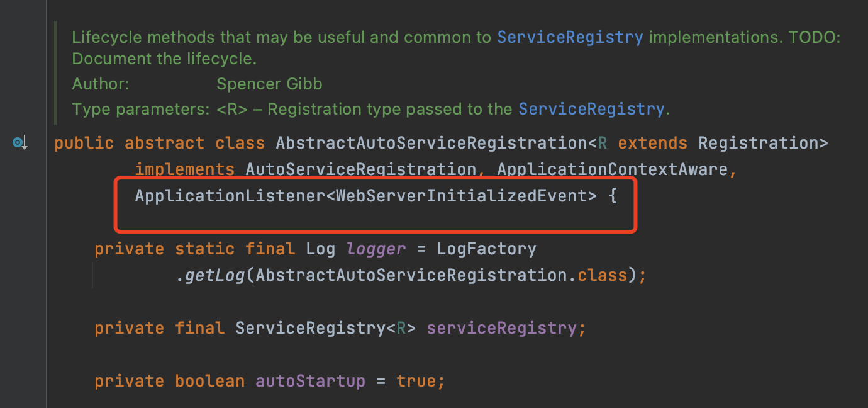Click the getLog method call

(x=214, y=275)
